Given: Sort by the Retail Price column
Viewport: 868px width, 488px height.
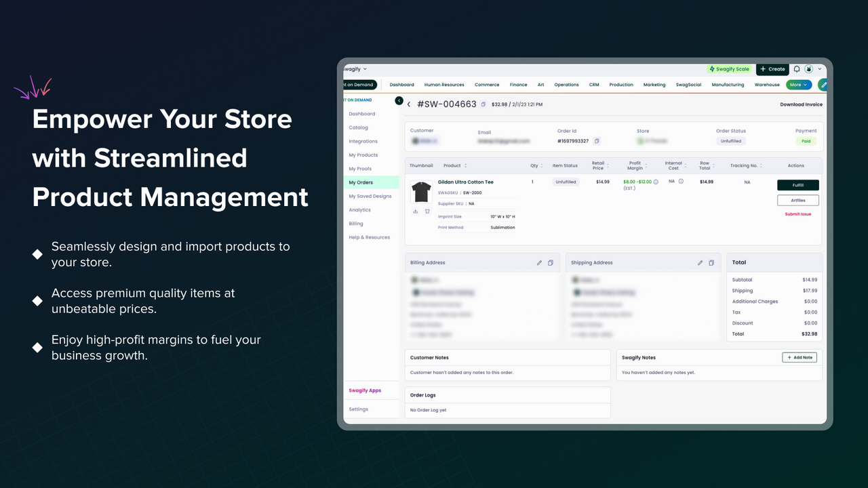Looking at the screenshot, I should pyautogui.click(x=608, y=166).
